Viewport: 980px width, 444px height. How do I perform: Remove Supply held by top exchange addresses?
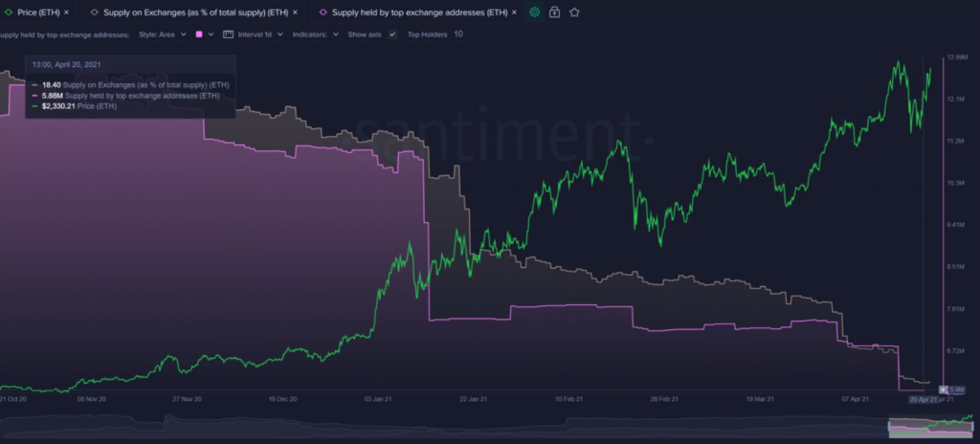514,11
